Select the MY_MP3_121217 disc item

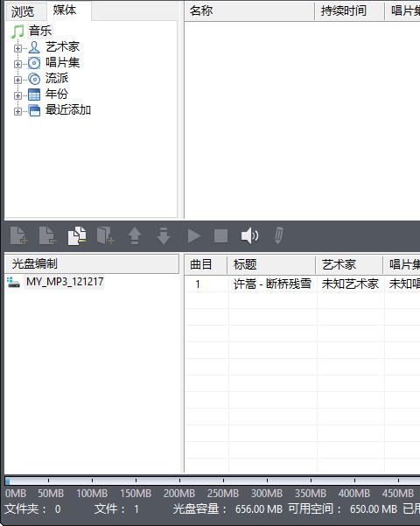click(x=65, y=282)
